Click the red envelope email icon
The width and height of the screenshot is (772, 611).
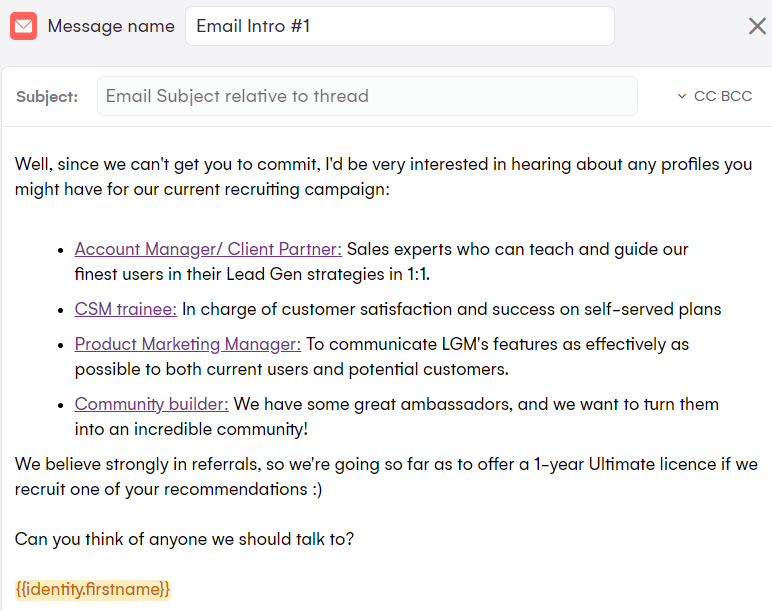[24, 26]
